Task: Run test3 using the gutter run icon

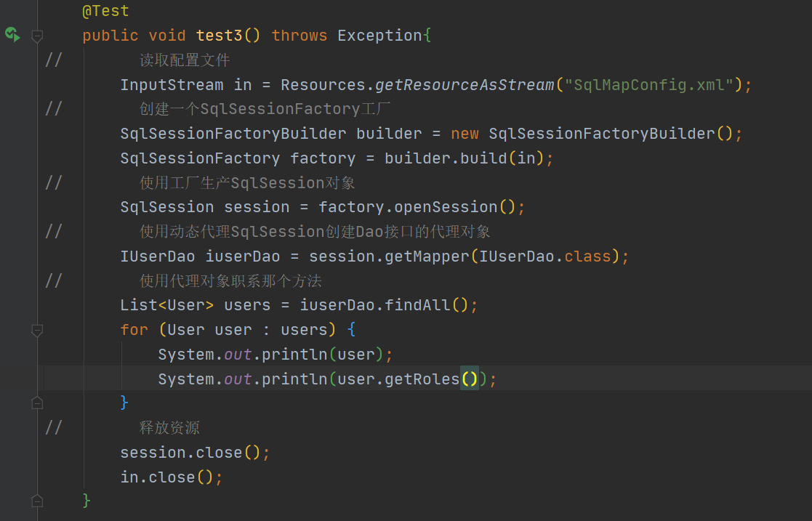Action: click(12, 35)
